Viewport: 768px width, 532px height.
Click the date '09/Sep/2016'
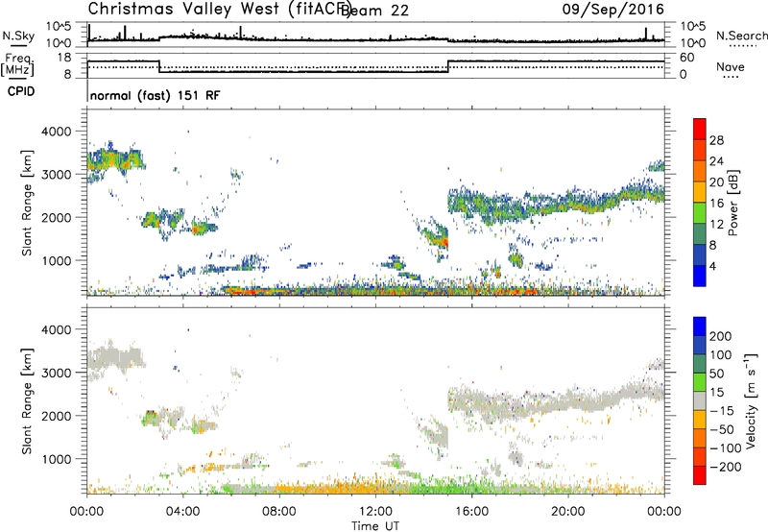[x=612, y=10]
